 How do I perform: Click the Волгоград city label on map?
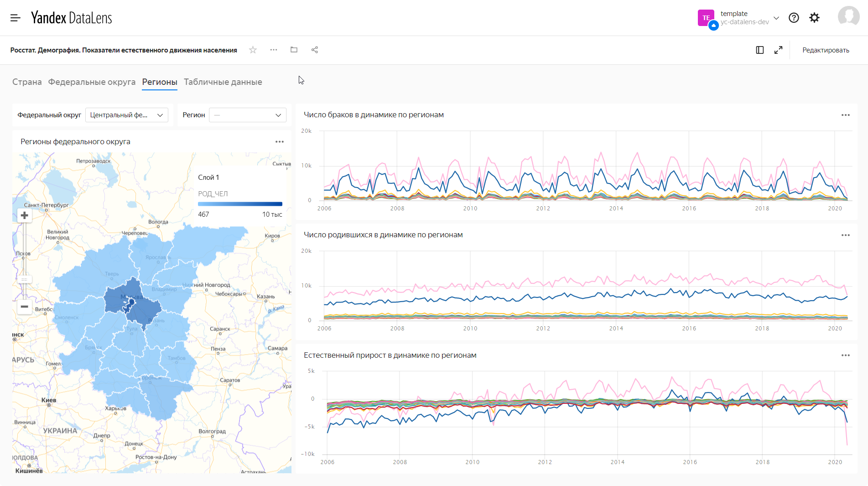pos(212,431)
